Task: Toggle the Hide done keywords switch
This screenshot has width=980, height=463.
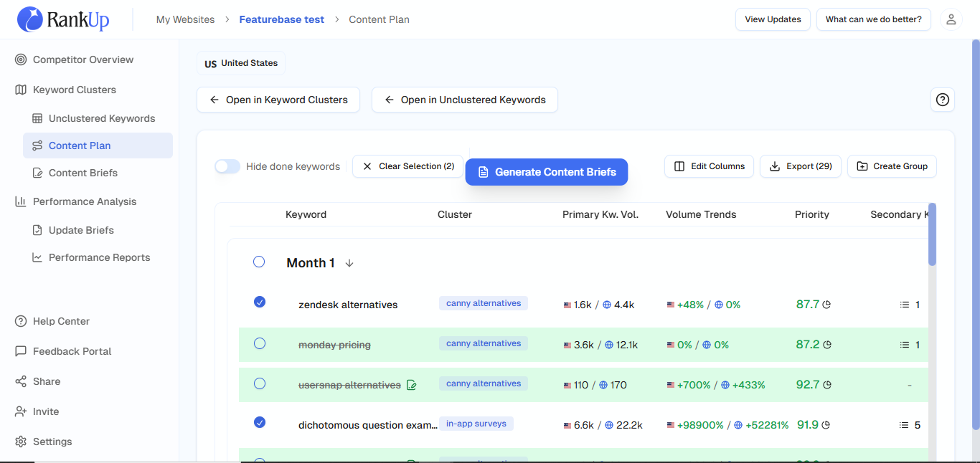Action: [x=227, y=166]
